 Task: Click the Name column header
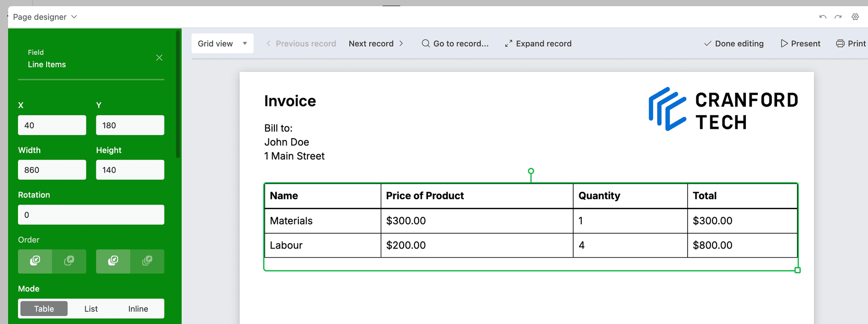click(323, 196)
